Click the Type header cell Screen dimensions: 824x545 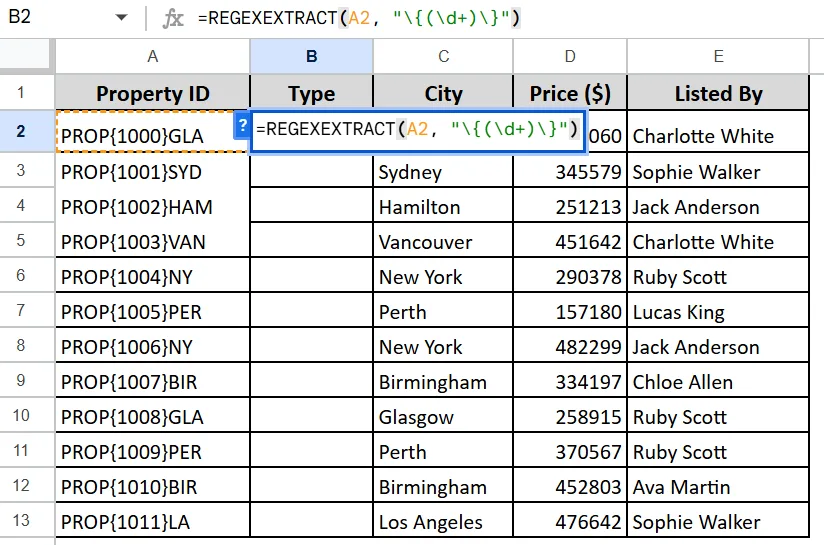[312, 93]
